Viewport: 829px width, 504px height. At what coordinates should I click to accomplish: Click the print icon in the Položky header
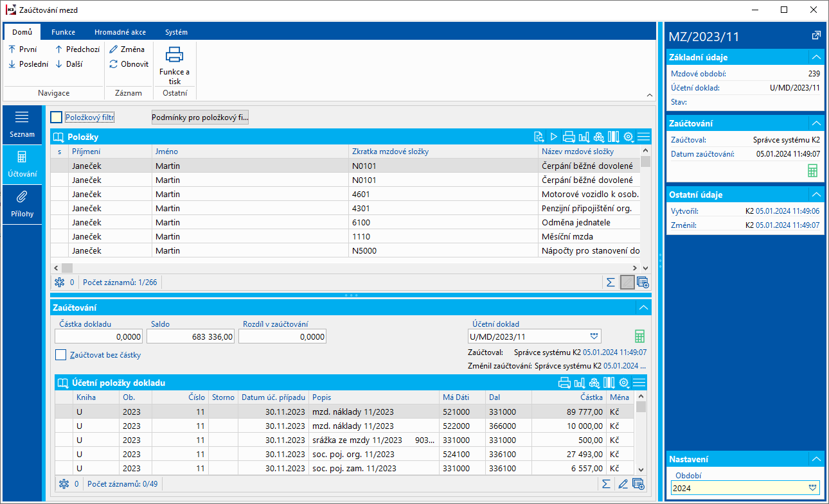[568, 137]
